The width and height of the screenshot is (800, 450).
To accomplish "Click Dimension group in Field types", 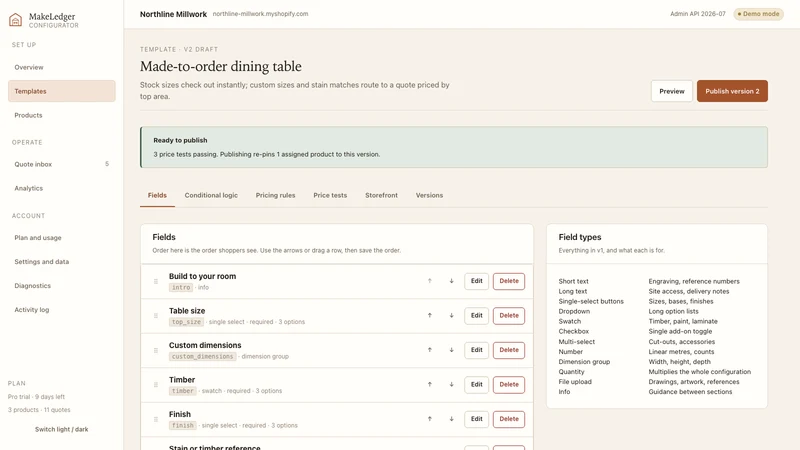I will 584,362.
